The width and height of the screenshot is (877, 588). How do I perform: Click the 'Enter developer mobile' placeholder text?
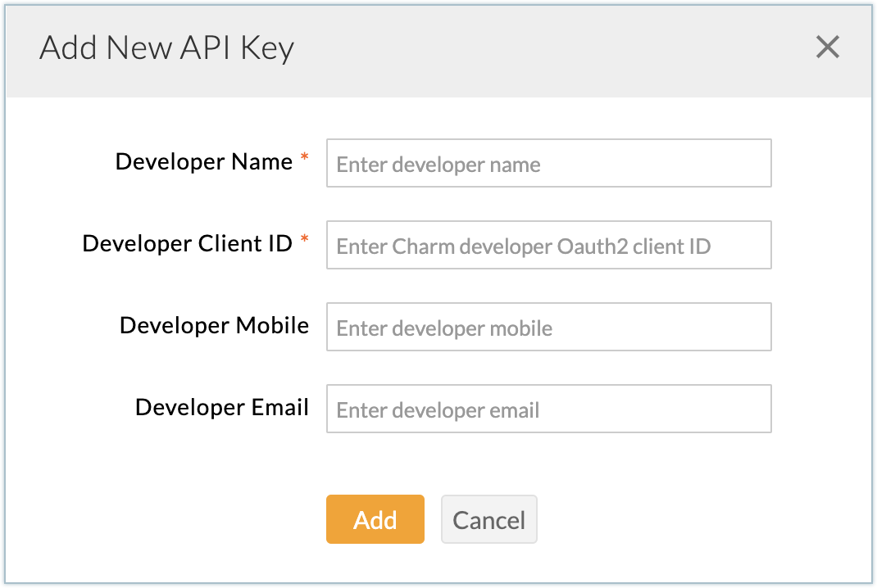(x=444, y=328)
